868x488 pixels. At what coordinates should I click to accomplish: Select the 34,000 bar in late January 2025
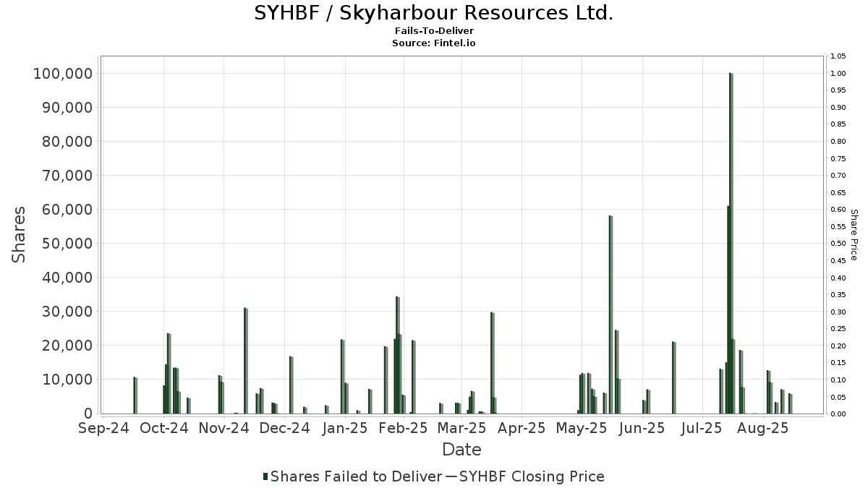398,355
